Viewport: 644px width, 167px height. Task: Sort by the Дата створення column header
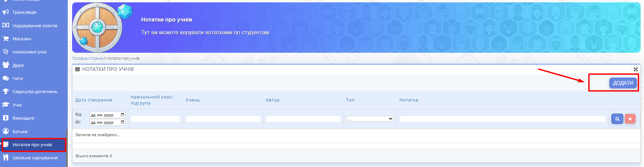tap(93, 100)
